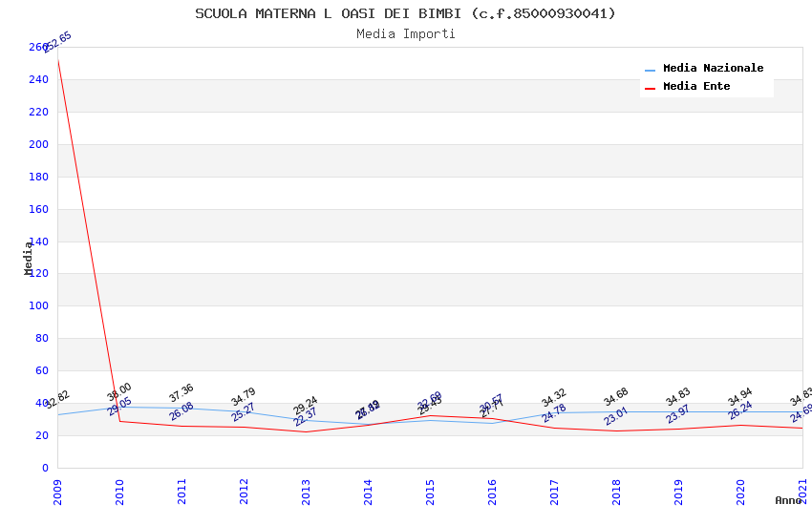The height and width of the screenshot is (525, 812).
Task: Click the blue Media Nazionale legend swatch
Action: 650,70
